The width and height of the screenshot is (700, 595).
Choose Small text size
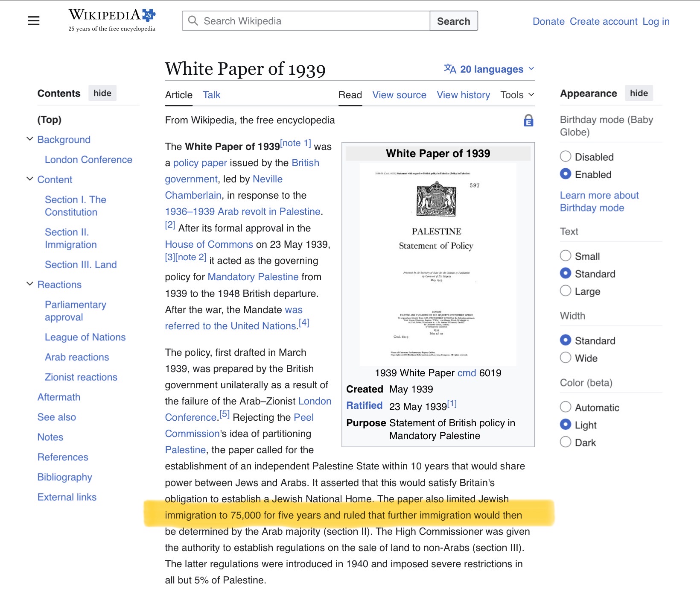pyautogui.click(x=566, y=256)
